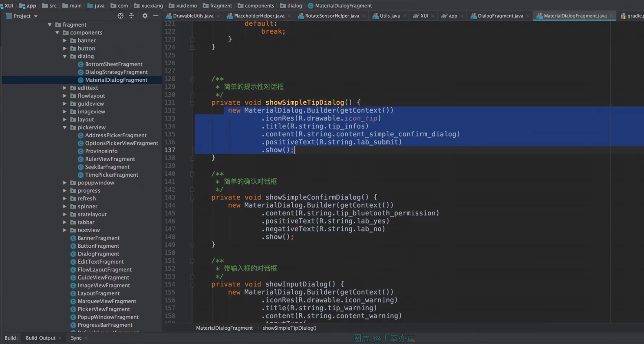Image resolution: width=644 pixels, height=344 pixels.
Task: Collapse the fragment folder
Action: point(50,25)
